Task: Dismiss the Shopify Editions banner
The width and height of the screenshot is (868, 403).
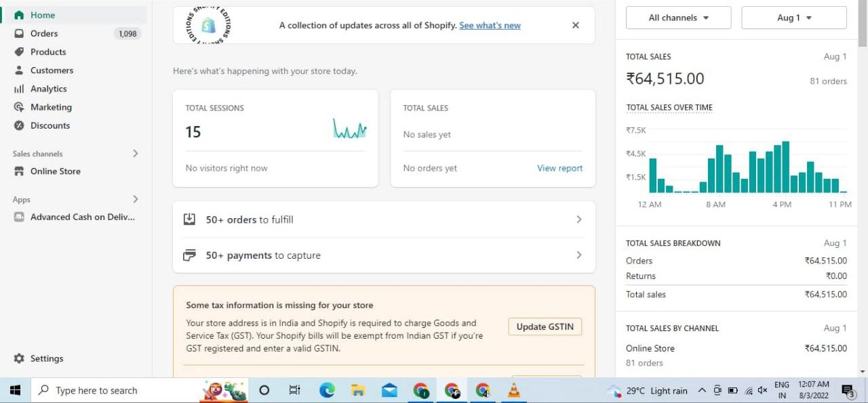Action: [575, 25]
